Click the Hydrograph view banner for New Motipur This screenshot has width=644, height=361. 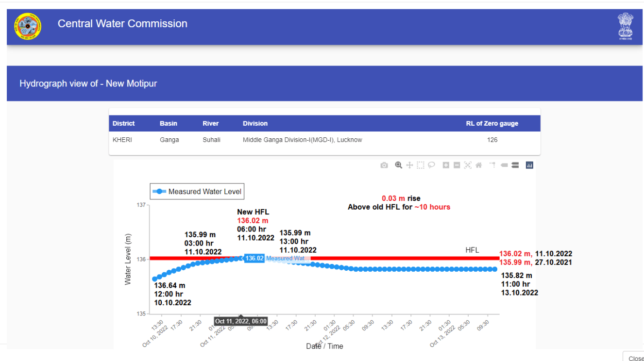pyautogui.click(x=88, y=83)
